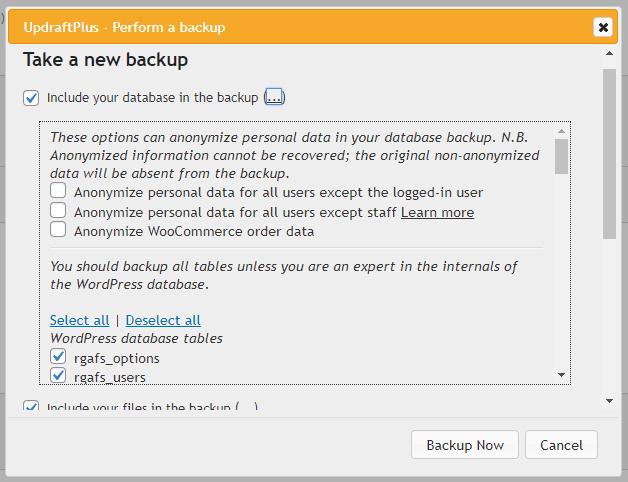The image size is (628, 482).
Task: Toggle Include your database in the backup
Action: coord(32,98)
